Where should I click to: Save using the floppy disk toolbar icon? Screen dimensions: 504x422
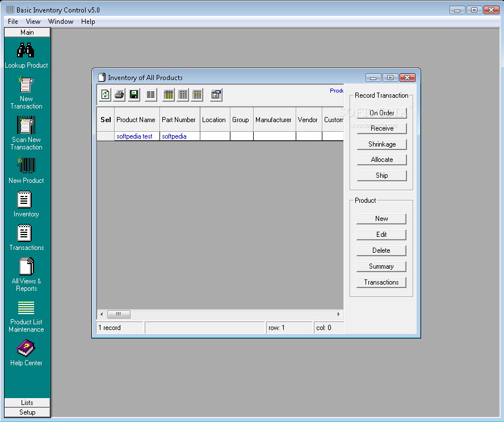[x=134, y=95]
